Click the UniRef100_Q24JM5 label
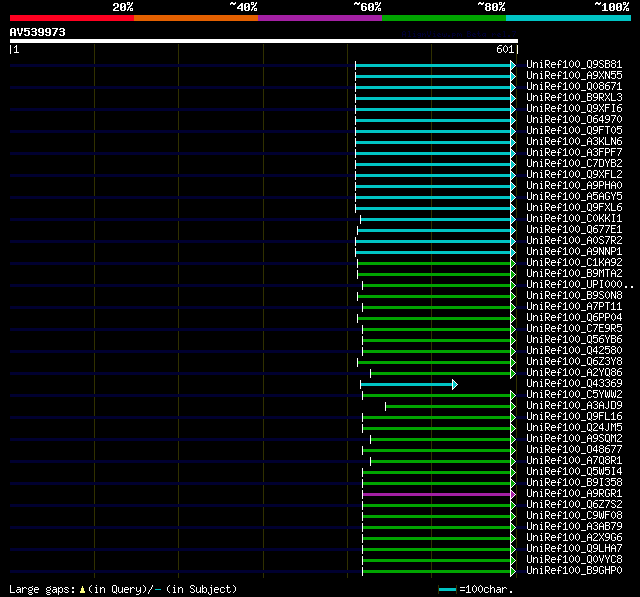This screenshot has height=597, width=640. [x=574, y=428]
